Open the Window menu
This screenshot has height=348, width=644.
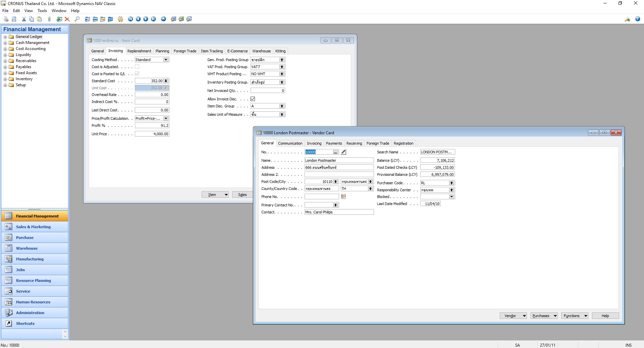(59, 11)
